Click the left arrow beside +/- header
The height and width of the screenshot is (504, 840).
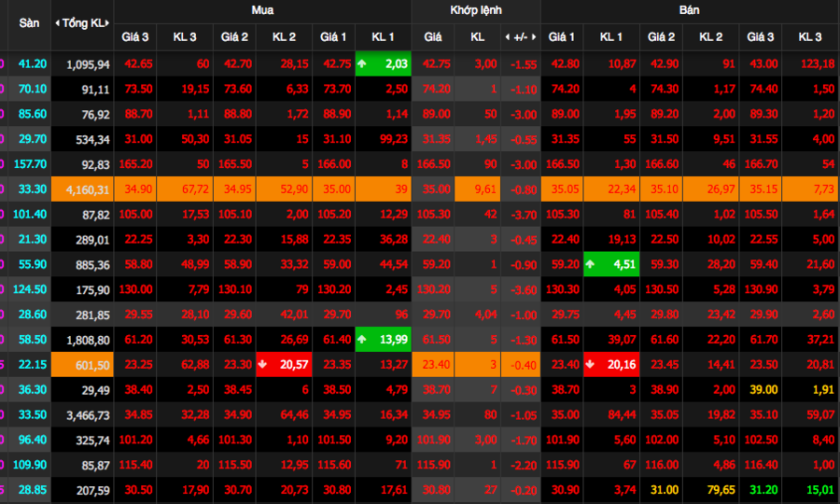[x=508, y=37]
